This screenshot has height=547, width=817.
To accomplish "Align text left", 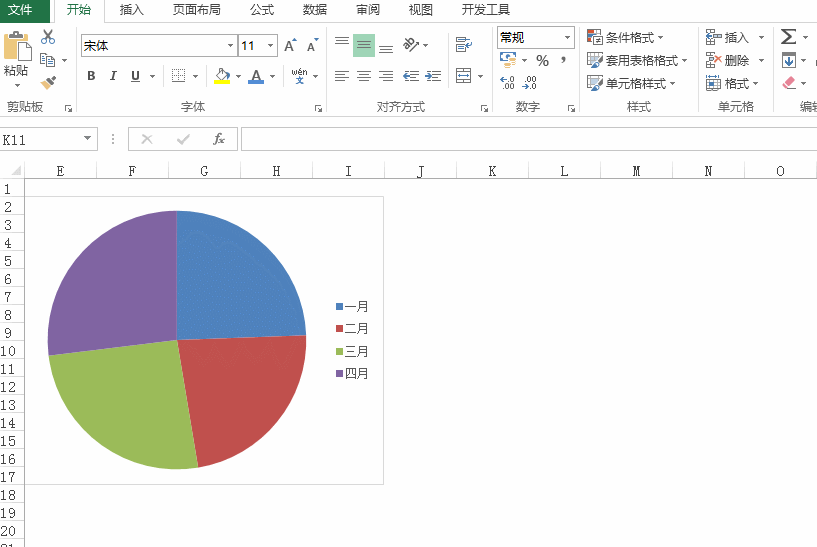I will pyautogui.click(x=342, y=76).
